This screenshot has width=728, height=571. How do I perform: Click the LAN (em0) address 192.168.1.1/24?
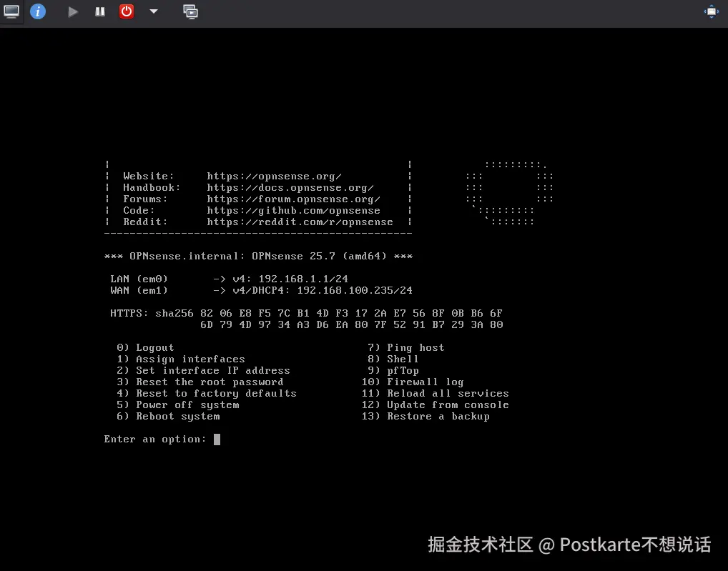pyautogui.click(x=303, y=279)
